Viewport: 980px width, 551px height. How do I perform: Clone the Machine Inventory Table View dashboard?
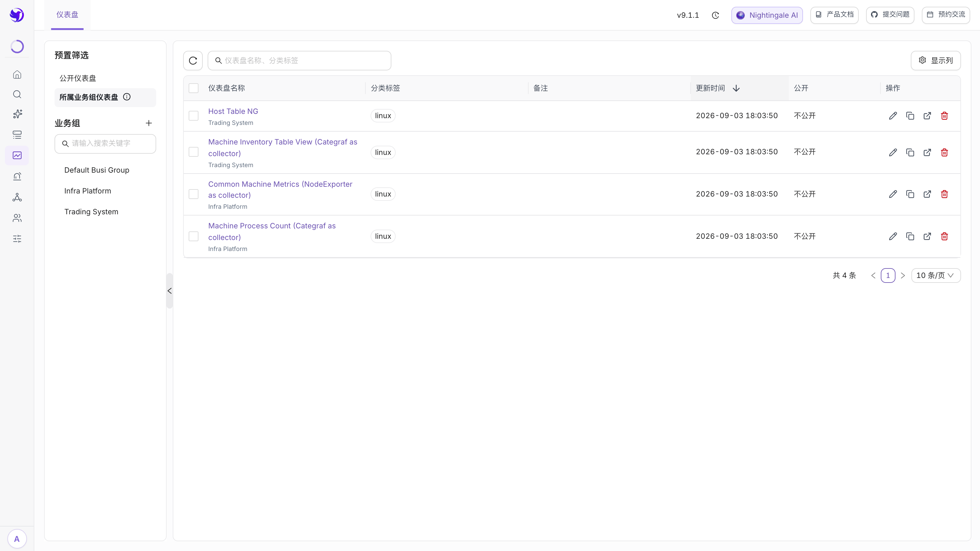pos(910,152)
